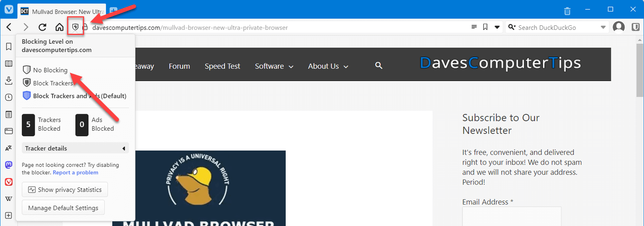The image size is (644, 226).
Task: Open address bar typed history dropdown
Action: 497,27
